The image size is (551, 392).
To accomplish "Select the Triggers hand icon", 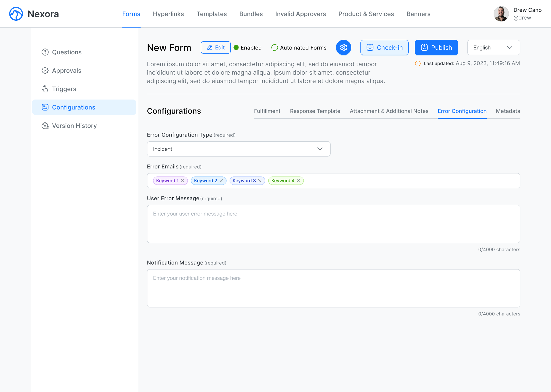I will tap(45, 89).
